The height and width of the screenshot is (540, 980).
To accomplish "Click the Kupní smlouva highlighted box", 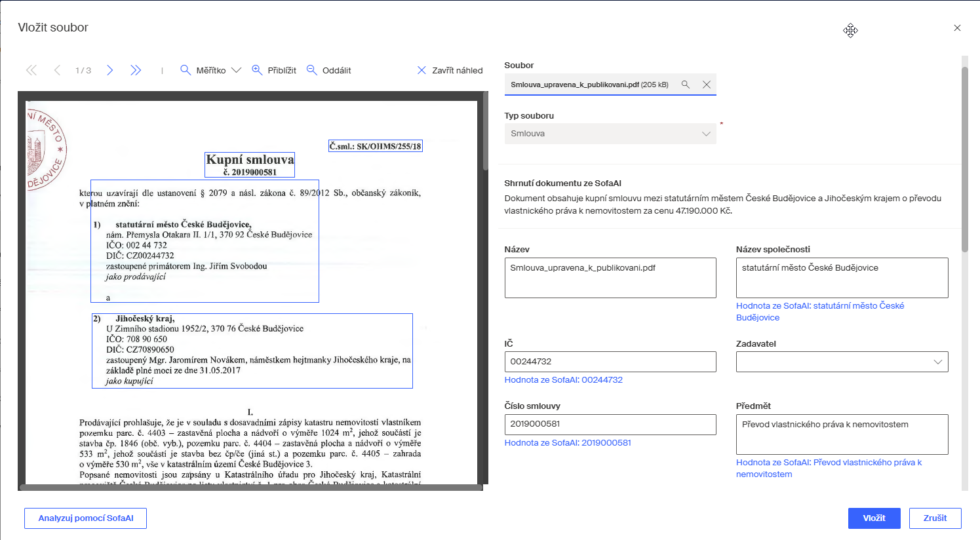I will (x=250, y=164).
